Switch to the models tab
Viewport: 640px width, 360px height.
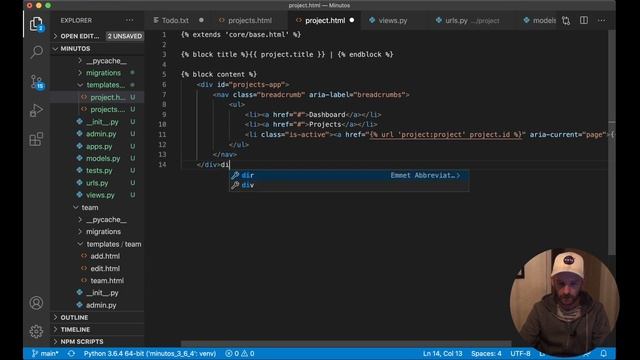[540, 20]
